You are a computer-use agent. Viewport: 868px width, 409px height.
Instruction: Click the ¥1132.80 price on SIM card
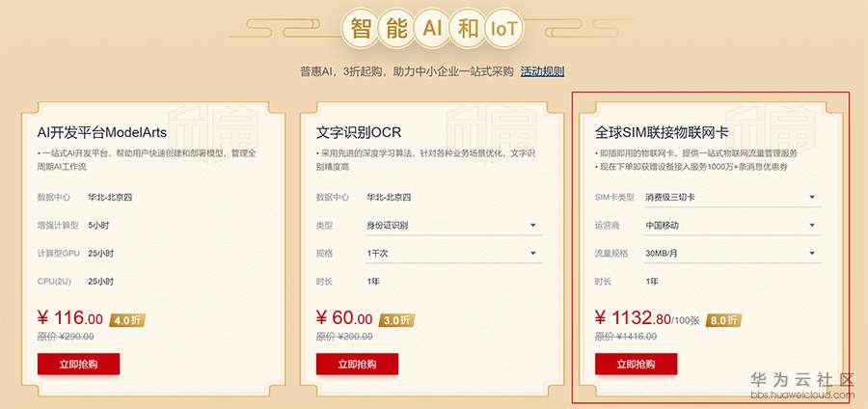pos(633,318)
